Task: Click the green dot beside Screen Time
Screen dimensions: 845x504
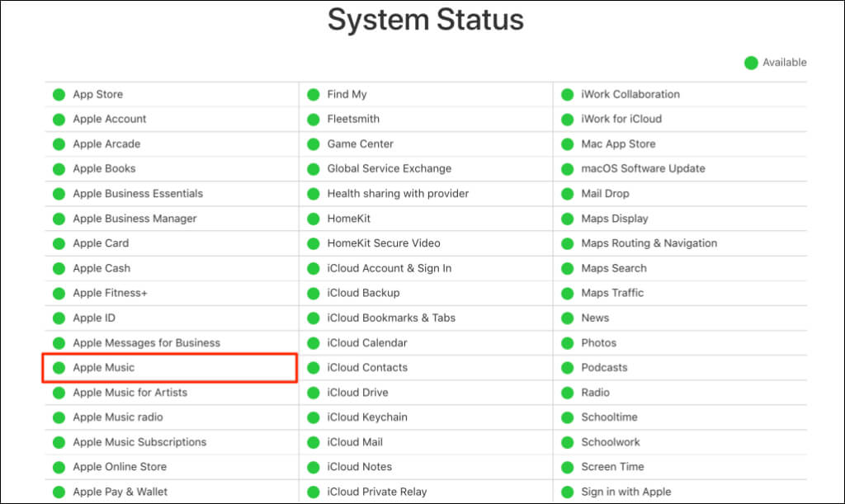Action: click(x=567, y=468)
